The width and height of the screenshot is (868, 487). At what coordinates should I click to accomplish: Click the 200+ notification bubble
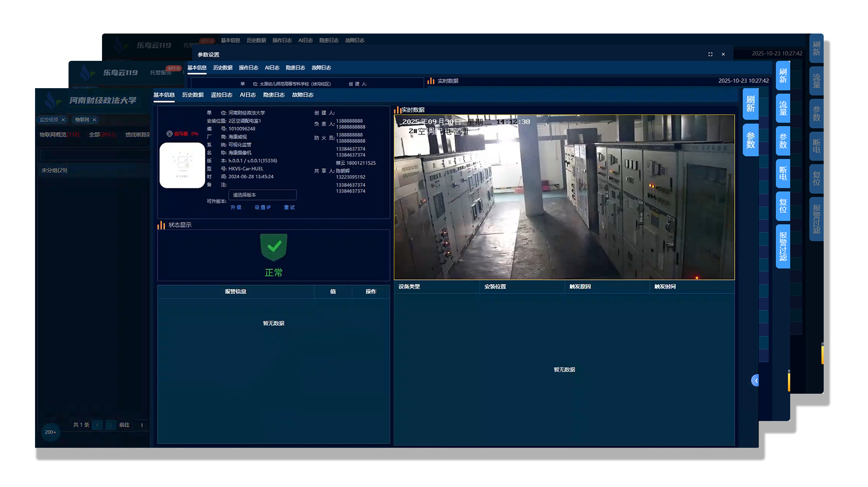tap(50, 432)
